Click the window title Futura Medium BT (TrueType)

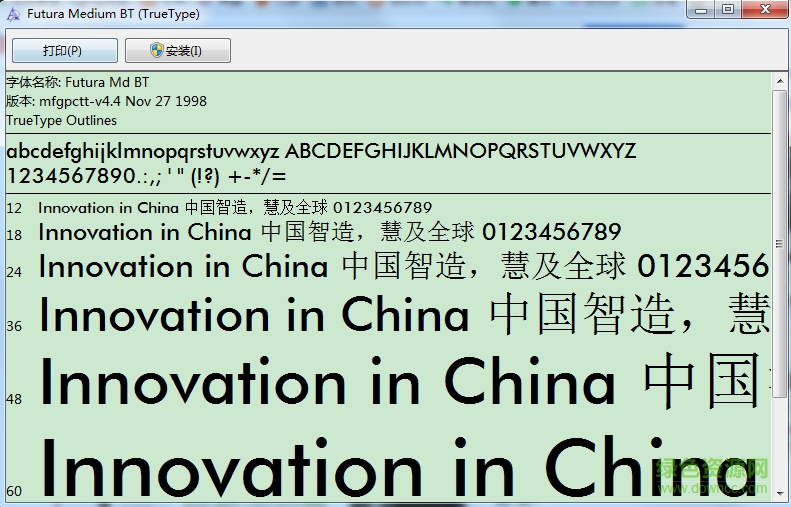pos(114,14)
